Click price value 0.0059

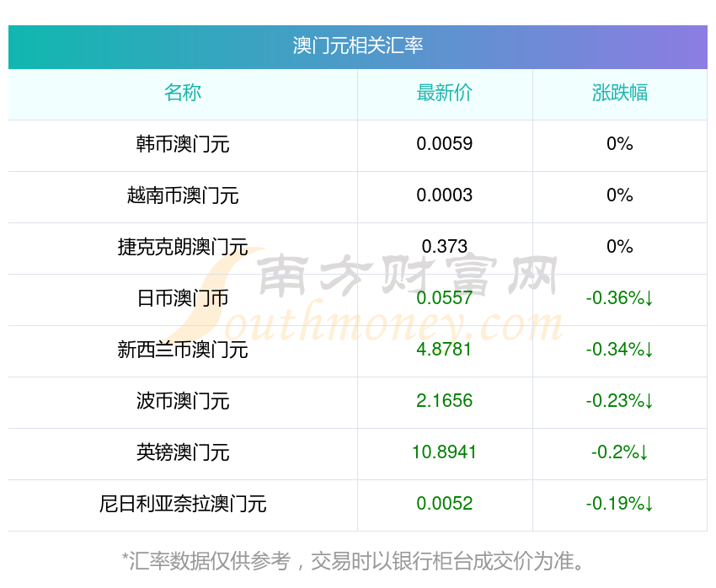pyautogui.click(x=444, y=144)
